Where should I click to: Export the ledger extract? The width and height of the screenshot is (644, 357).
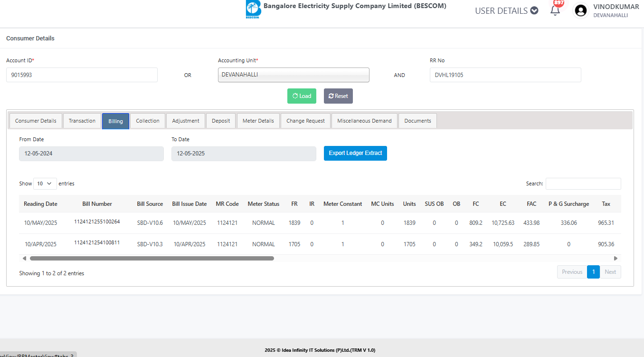355,153
